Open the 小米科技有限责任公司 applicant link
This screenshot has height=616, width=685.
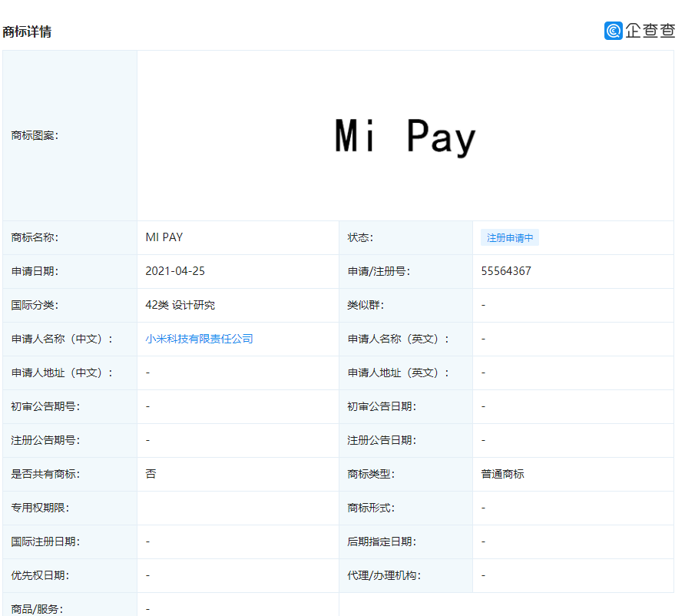coord(199,338)
